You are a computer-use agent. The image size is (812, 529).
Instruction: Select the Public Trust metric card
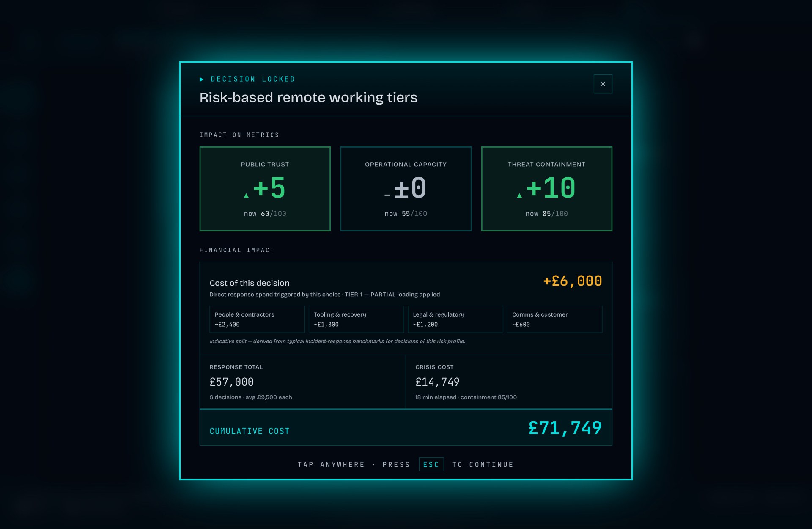[x=265, y=189]
